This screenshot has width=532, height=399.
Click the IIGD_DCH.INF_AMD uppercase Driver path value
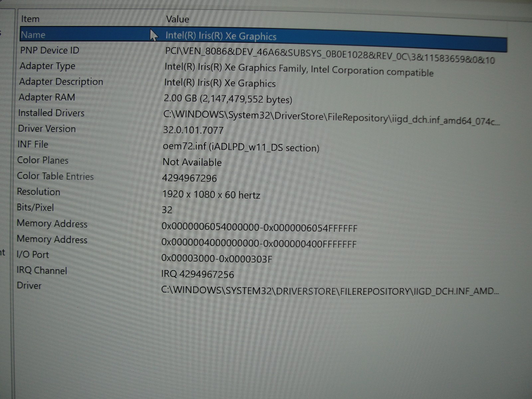click(330, 291)
